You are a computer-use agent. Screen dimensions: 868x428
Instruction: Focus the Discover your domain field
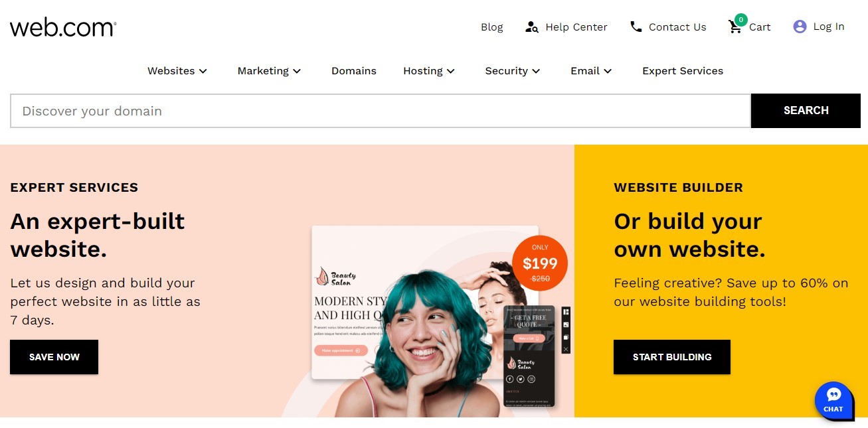click(381, 111)
